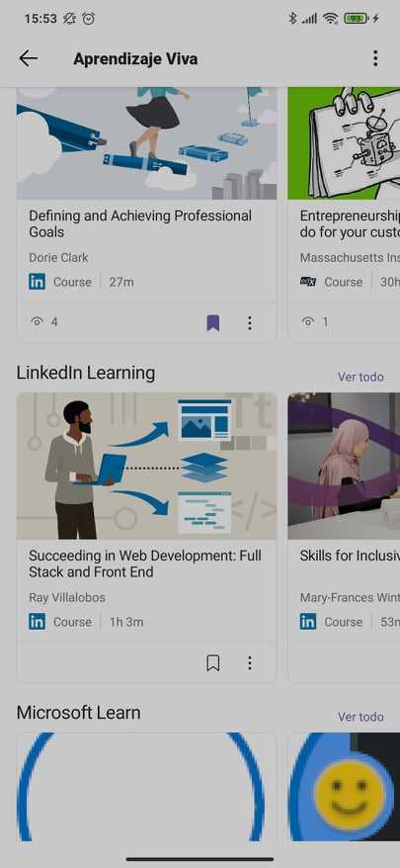Tap LinkedIn logo on Skills for Inclusive course
The width and height of the screenshot is (400, 868).
click(x=308, y=622)
